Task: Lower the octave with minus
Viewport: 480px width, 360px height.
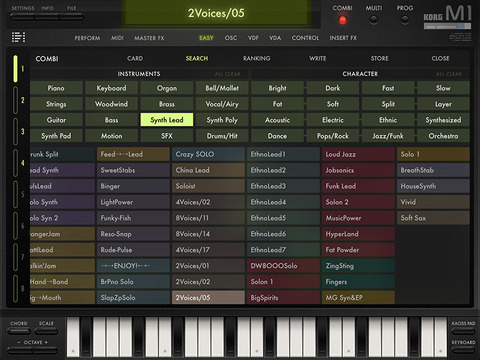Action: tap(20, 350)
